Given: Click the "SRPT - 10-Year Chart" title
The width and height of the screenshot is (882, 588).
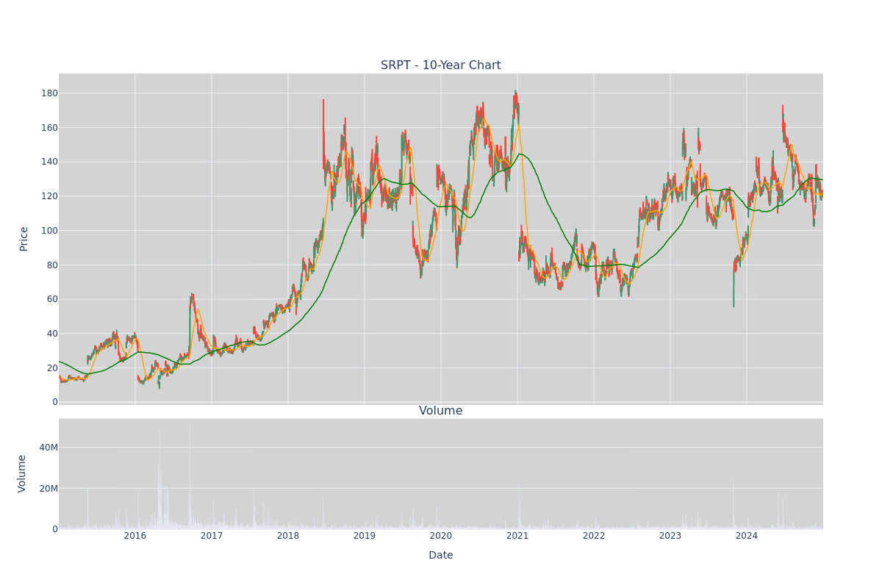Looking at the screenshot, I should click(441, 65).
